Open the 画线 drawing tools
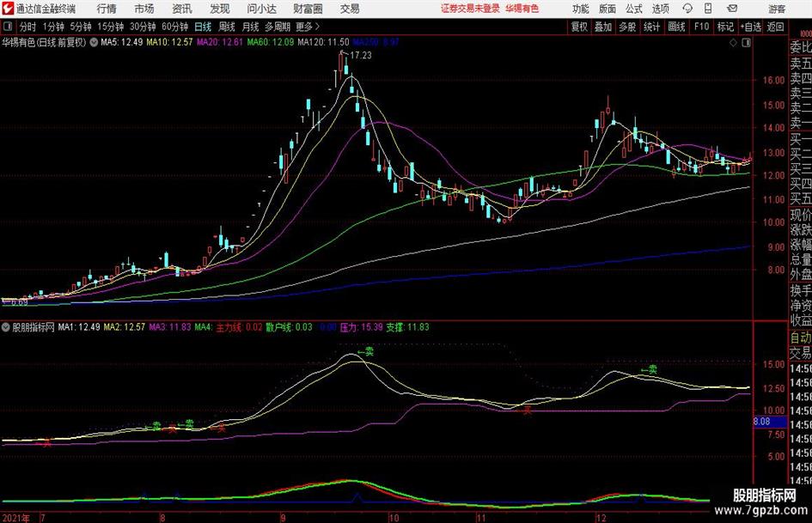Screen dimensions: 812x523 [x=677, y=27]
